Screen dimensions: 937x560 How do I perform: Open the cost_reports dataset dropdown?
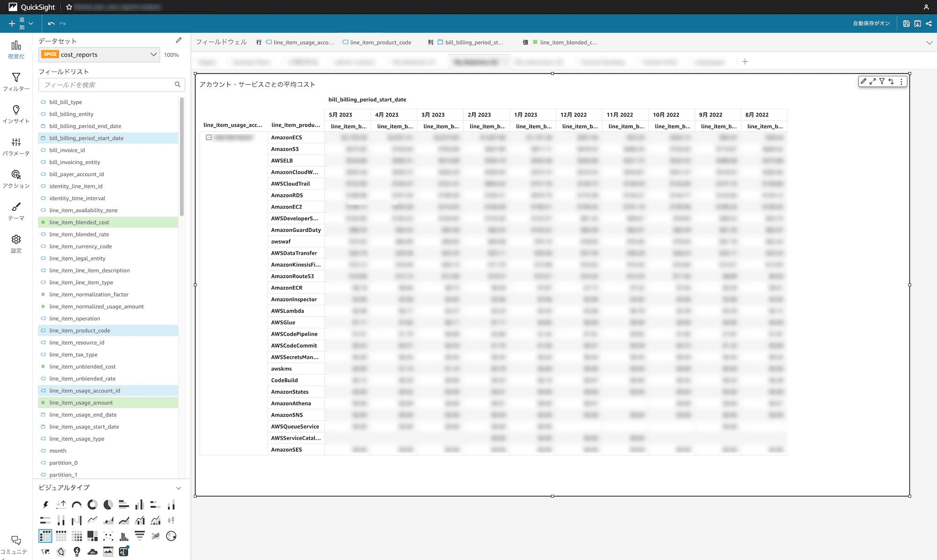[x=99, y=54]
